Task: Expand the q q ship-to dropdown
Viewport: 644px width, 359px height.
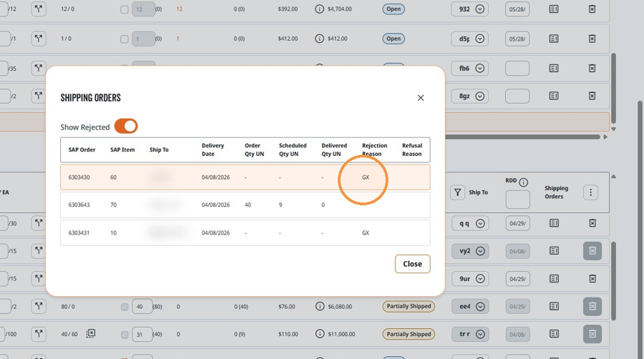Action: [480, 224]
